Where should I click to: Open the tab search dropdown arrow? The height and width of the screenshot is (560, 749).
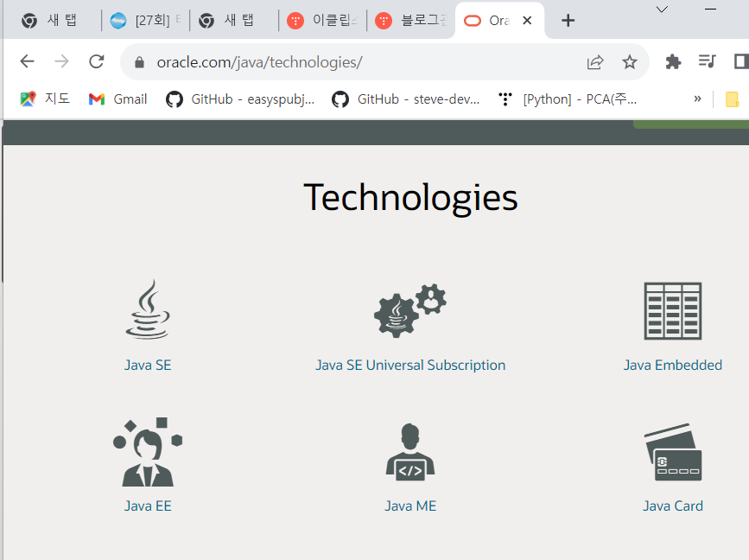click(662, 10)
